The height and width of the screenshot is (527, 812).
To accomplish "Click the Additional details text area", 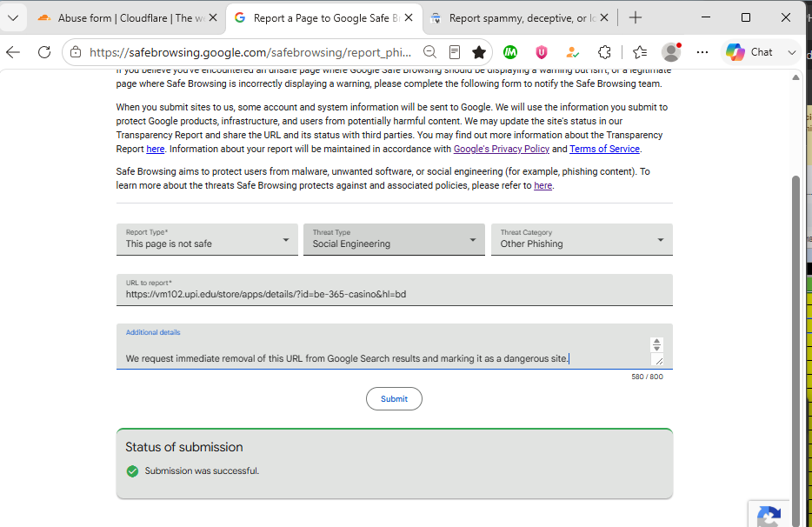I will coord(395,347).
